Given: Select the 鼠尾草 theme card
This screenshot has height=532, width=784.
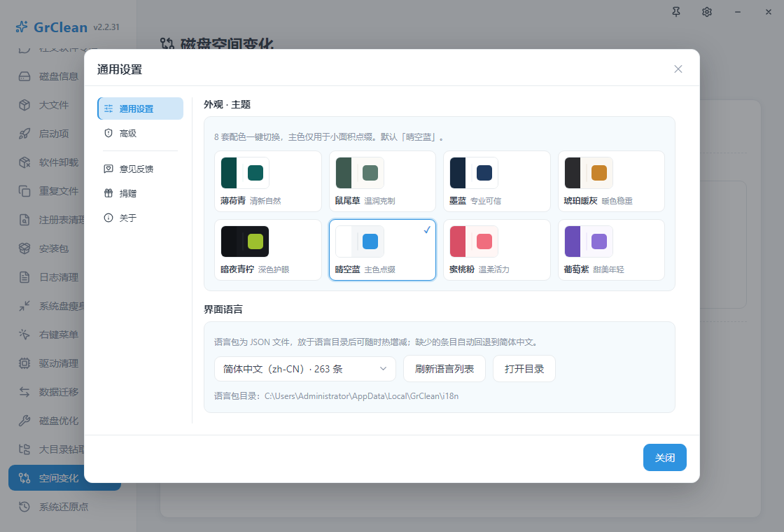Looking at the screenshot, I should click(382, 181).
